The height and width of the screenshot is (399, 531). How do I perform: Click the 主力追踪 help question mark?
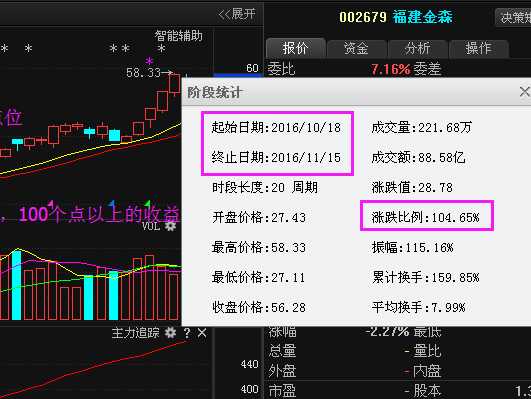click(x=187, y=333)
